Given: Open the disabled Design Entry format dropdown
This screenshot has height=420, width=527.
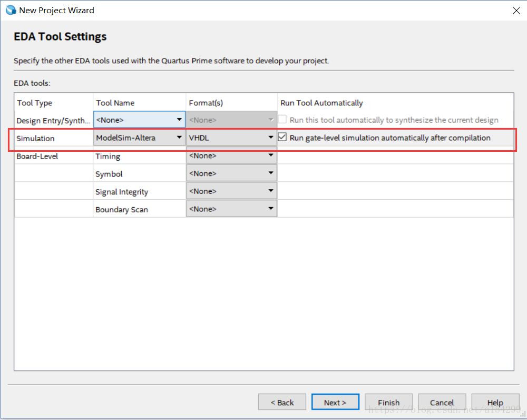Looking at the screenshot, I should coord(231,120).
